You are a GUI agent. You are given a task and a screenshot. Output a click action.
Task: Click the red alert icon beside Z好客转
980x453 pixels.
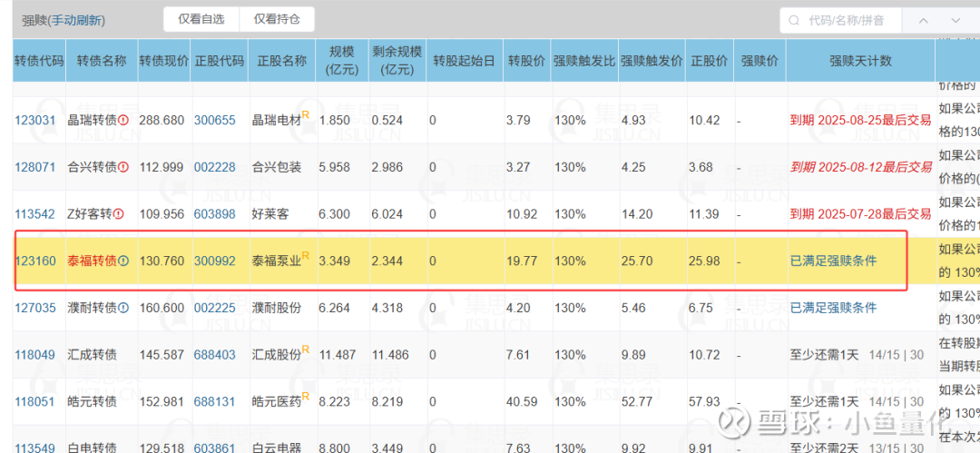(119, 214)
